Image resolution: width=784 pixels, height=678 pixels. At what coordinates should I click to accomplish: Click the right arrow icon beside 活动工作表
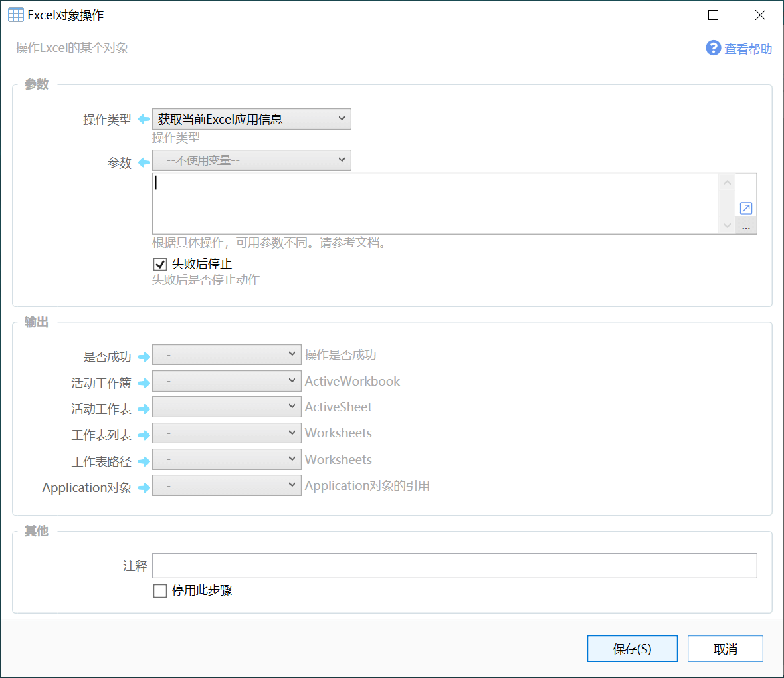[144, 409]
